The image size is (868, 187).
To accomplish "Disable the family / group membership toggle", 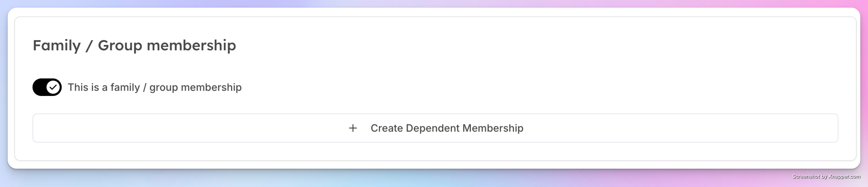I will tap(47, 87).
